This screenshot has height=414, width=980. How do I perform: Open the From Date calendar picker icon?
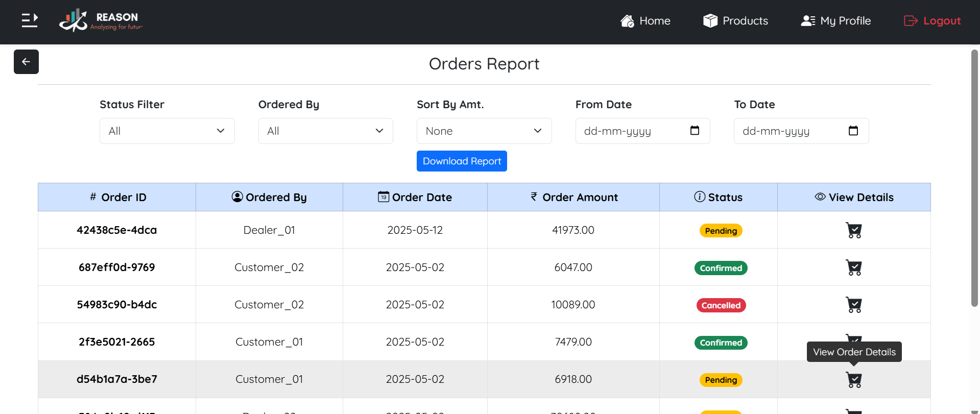[x=695, y=131]
